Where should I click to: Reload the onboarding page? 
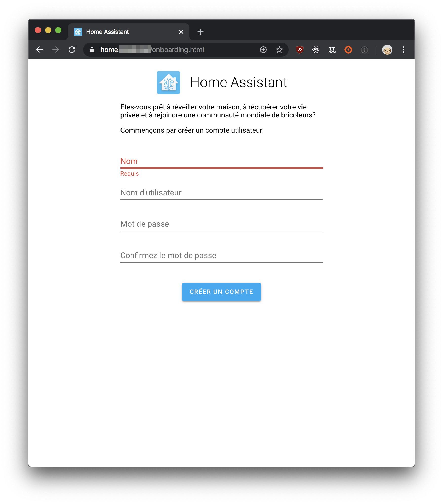72,50
